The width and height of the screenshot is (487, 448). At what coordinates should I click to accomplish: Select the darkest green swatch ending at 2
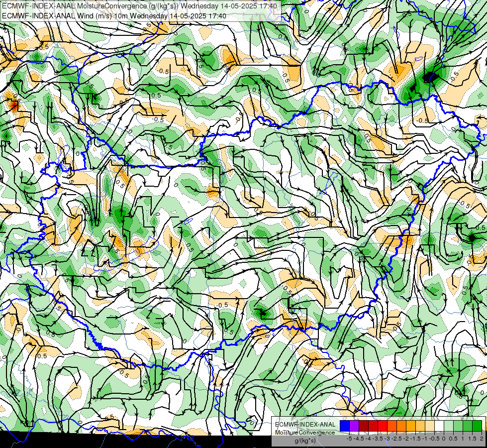(x=477, y=426)
